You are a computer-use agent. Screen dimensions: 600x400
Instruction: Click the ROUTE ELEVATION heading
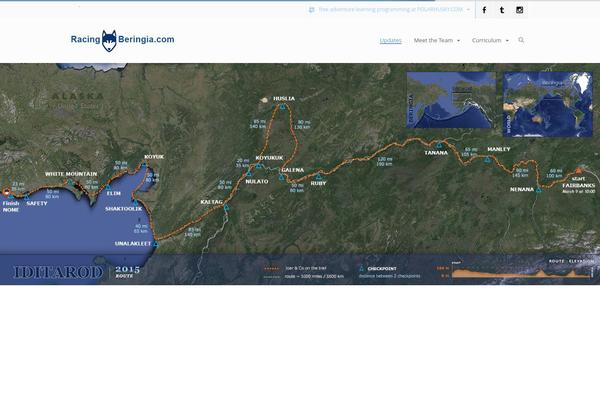pyautogui.click(x=572, y=261)
